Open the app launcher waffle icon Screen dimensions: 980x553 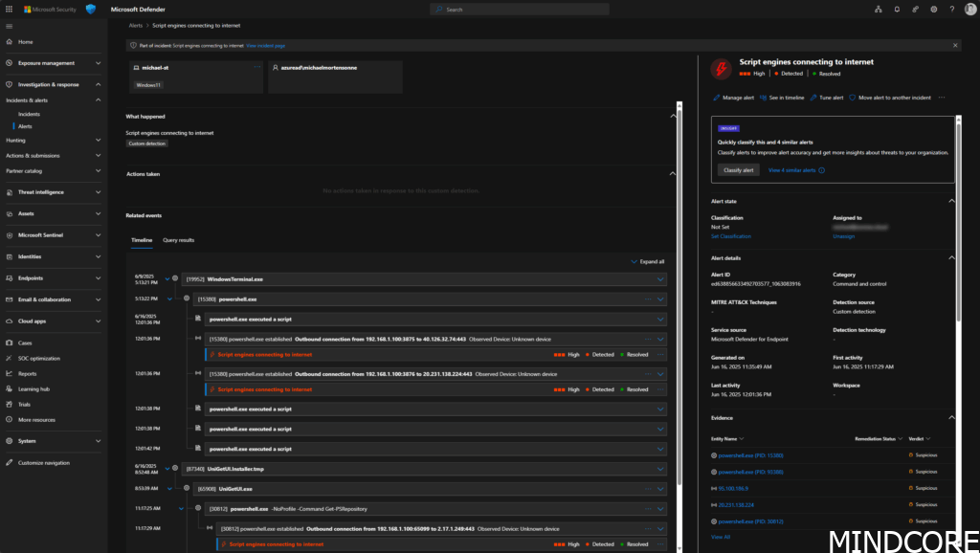[x=9, y=10]
